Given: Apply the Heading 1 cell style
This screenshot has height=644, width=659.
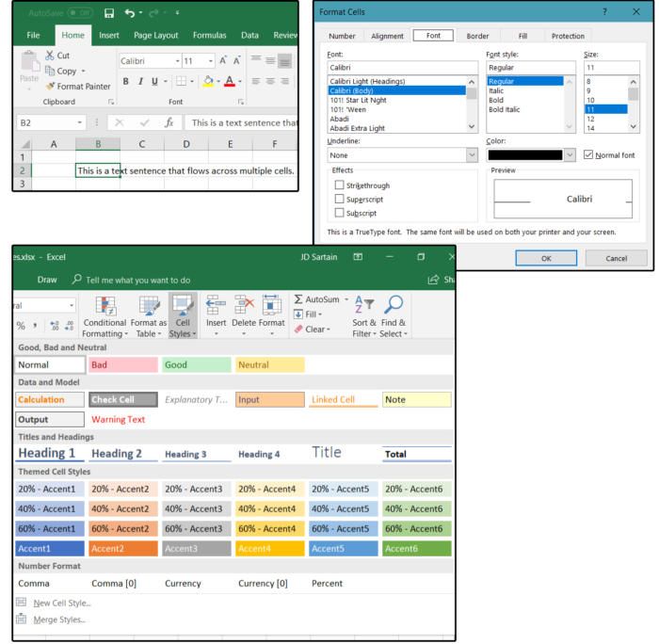Looking at the screenshot, I should tap(50, 453).
